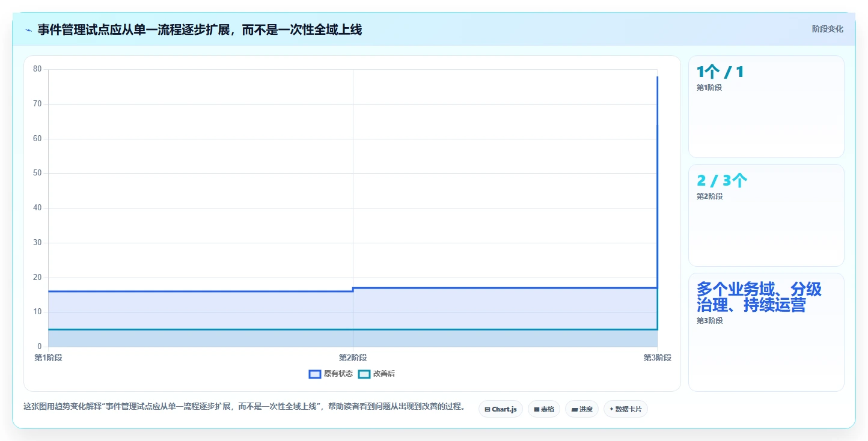Click the blue line step at 第2阶段
This screenshot has height=441, width=868.
pos(353,290)
